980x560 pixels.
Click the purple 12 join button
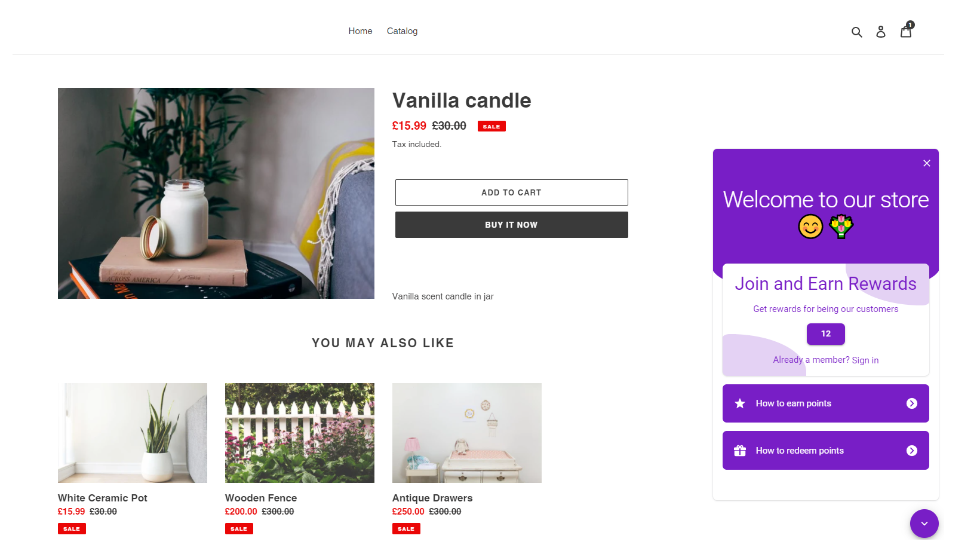click(x=826, y=334)
